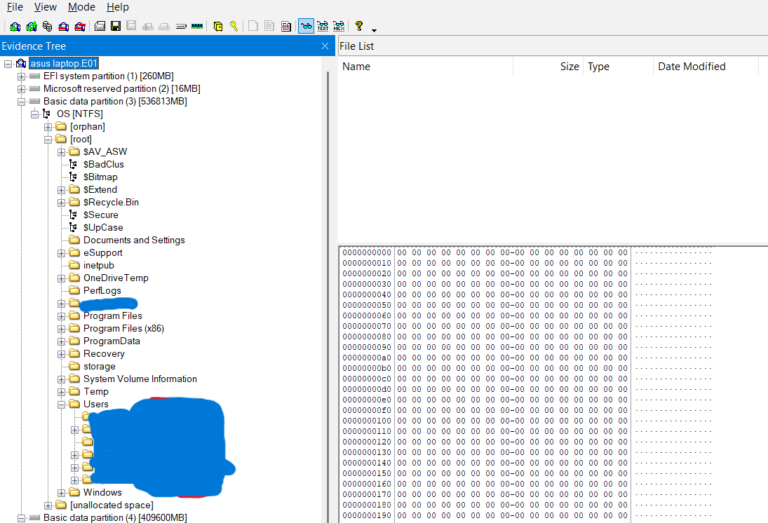Select the OneDriveTemp folder
Image resolution: width=768 pixels, height=523 pixels.
click(x=116, y=278)
